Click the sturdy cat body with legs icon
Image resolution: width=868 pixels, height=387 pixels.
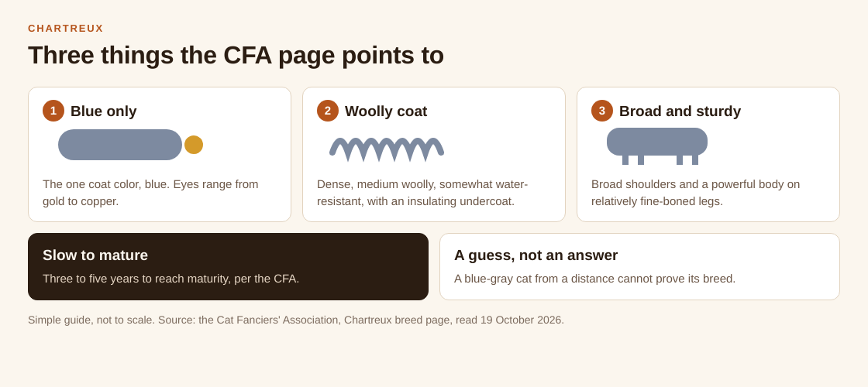point(657,146)
